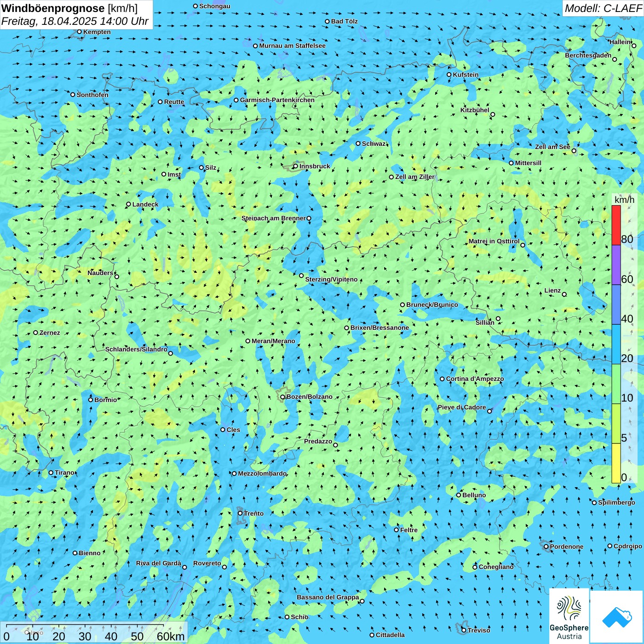Click the Sterzing/Vipiteno label
This screenshot has height=644, width=644.
[331, 279]
